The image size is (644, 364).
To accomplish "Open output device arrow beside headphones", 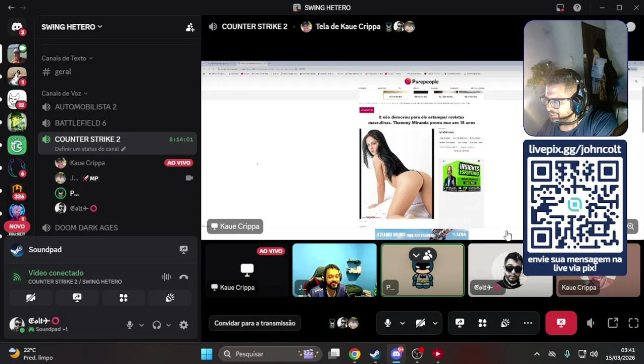I will [x=168, y=325].
